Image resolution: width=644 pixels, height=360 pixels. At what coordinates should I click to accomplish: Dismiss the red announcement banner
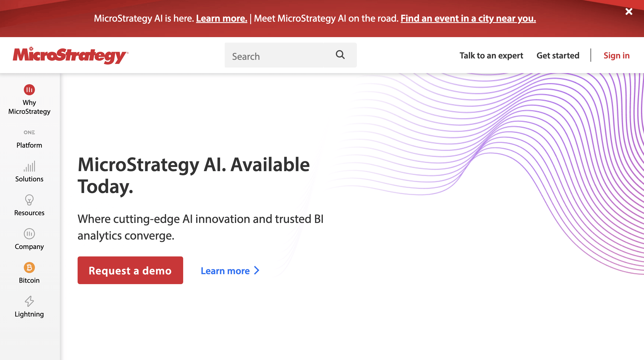pos(629,11)
